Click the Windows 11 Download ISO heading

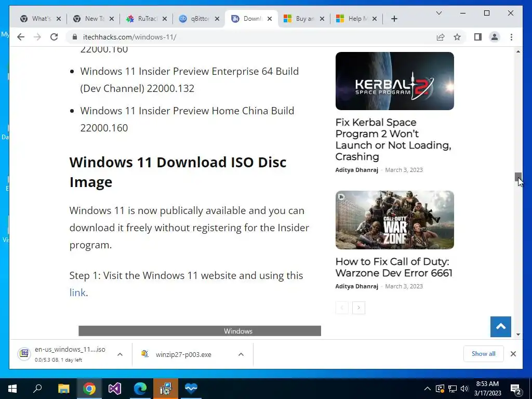tap(178, 172)
